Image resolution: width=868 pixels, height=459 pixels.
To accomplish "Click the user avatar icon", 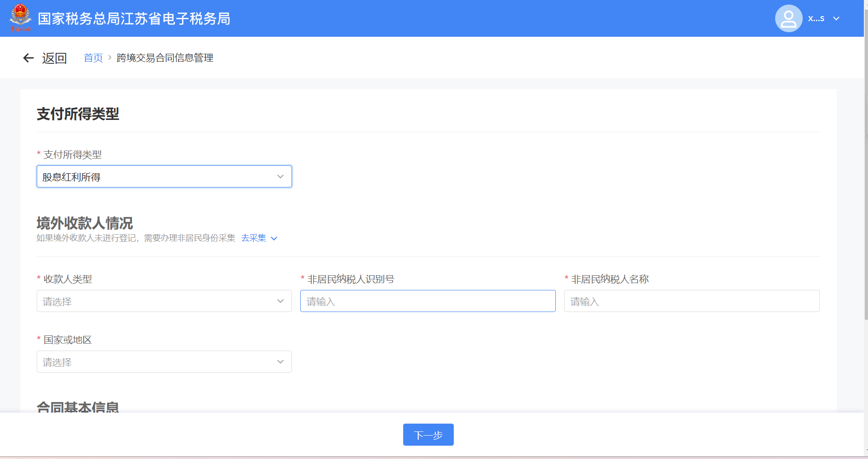I will coord(788,18).
